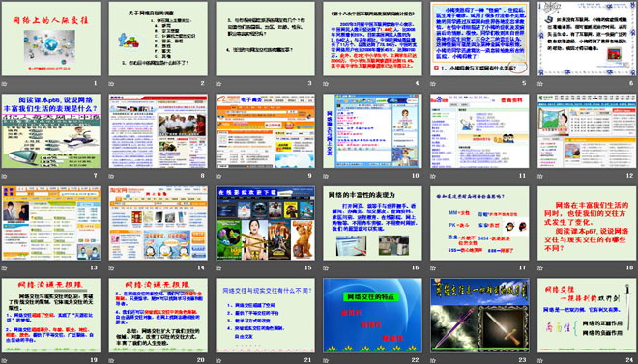Click the animation star icon under slide 8
This screenshot has width=638, height=364.
[111, 177]
